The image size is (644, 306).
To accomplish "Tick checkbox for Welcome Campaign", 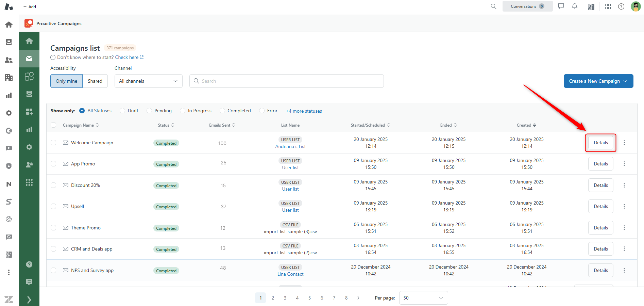I will tap(53, 143).
